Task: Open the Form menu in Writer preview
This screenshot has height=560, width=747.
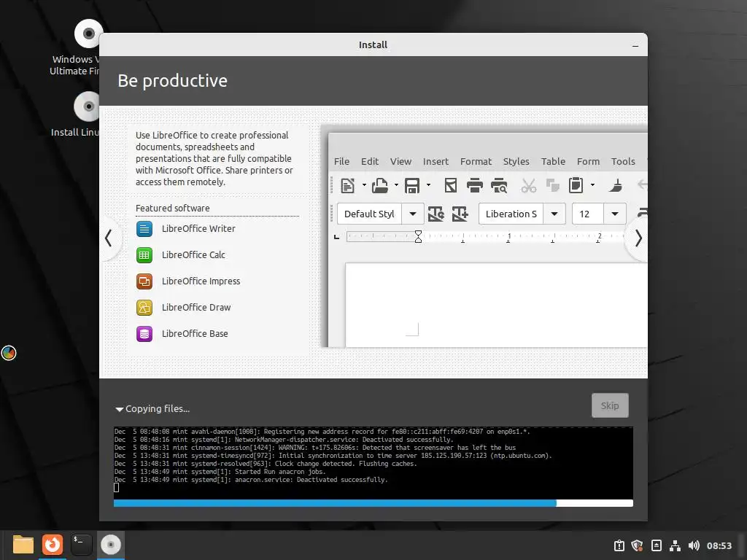Action: (589, 161)
